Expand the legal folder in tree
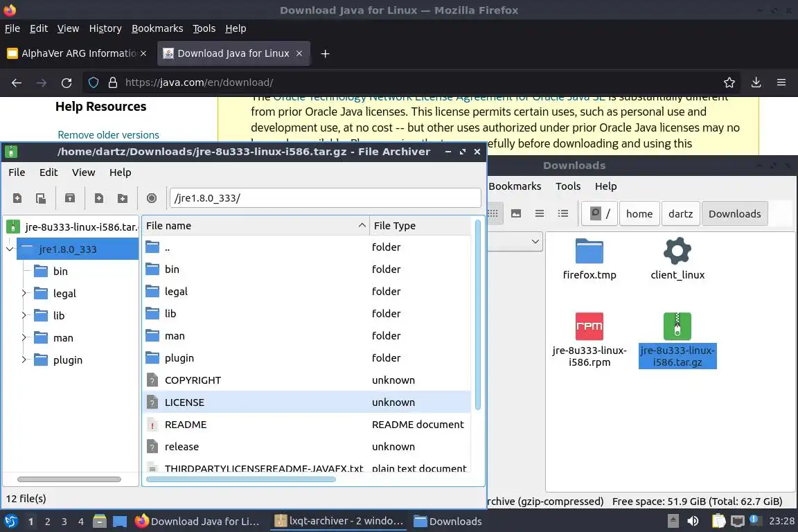Viewport: 798px width, 532px height. click(x=24, y=293)
